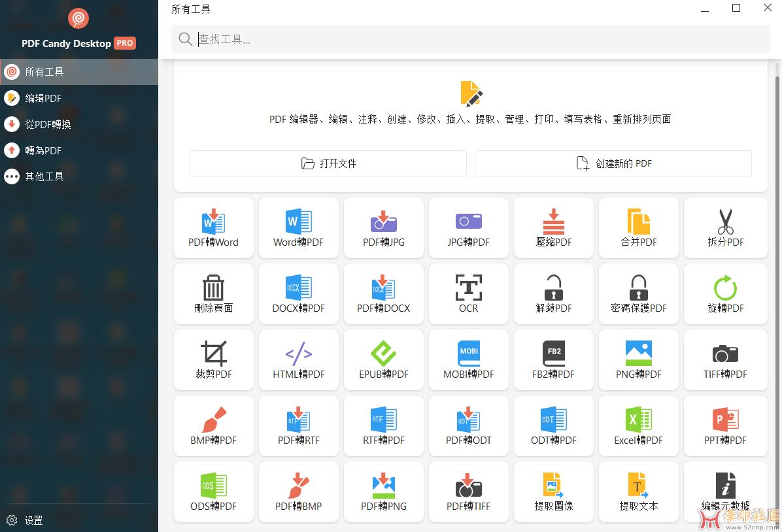Screen dimensions: 782x532
Task: Select the 密碼保護PDF lock tool
Action: tap(638, 293)
